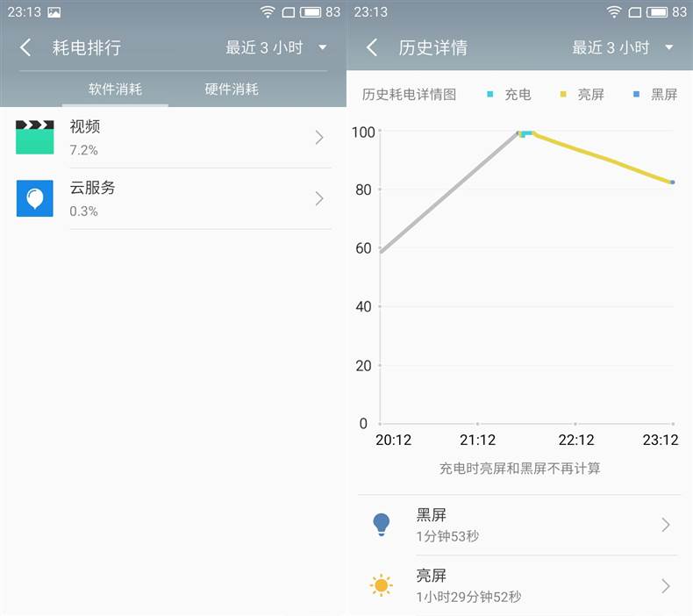Tap the 充电 legend color square
Image resolution: width=693 pixels, height=616 pixels.
pos(489,94)
